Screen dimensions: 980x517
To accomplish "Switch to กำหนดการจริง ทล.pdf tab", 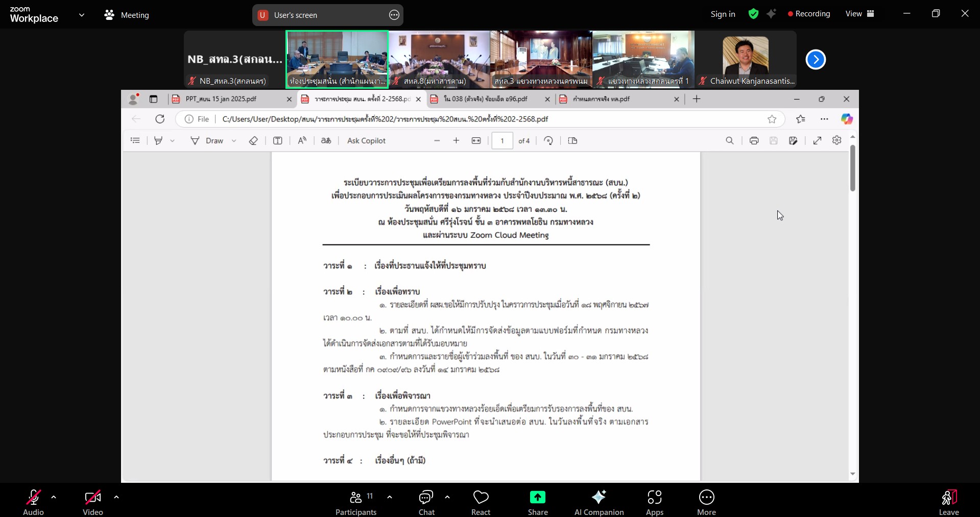I will 618,99.
